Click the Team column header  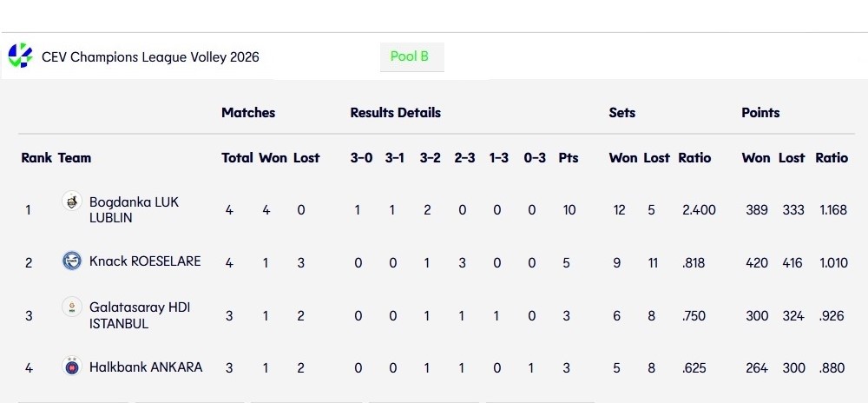pyautogui.click(x=75, y=158)
